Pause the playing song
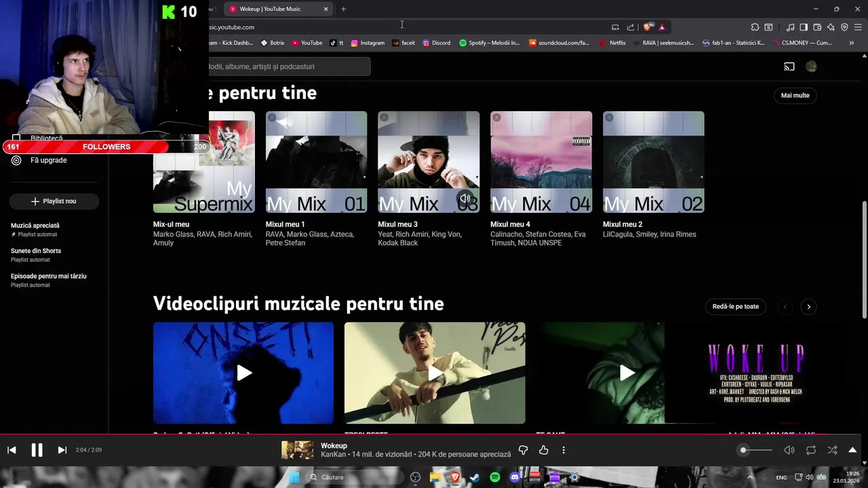Viewport: 868px width, 488px height. click(37, 450)
